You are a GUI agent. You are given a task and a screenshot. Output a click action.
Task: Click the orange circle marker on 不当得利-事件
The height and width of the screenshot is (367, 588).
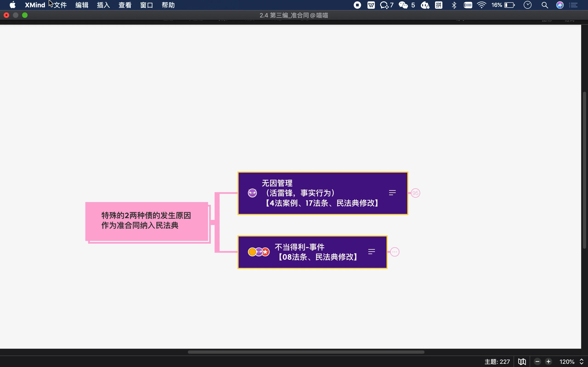click(x=252, y=252)
